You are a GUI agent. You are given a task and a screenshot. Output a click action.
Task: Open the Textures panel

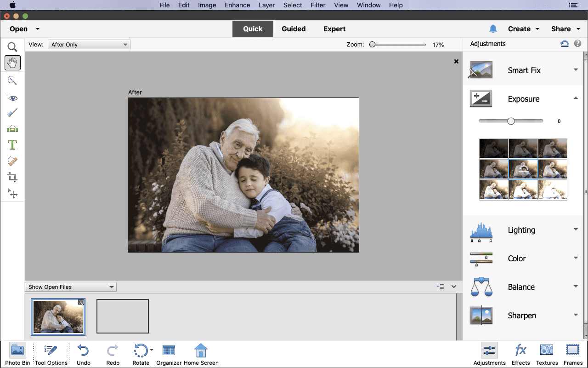[x=547, y=354]
